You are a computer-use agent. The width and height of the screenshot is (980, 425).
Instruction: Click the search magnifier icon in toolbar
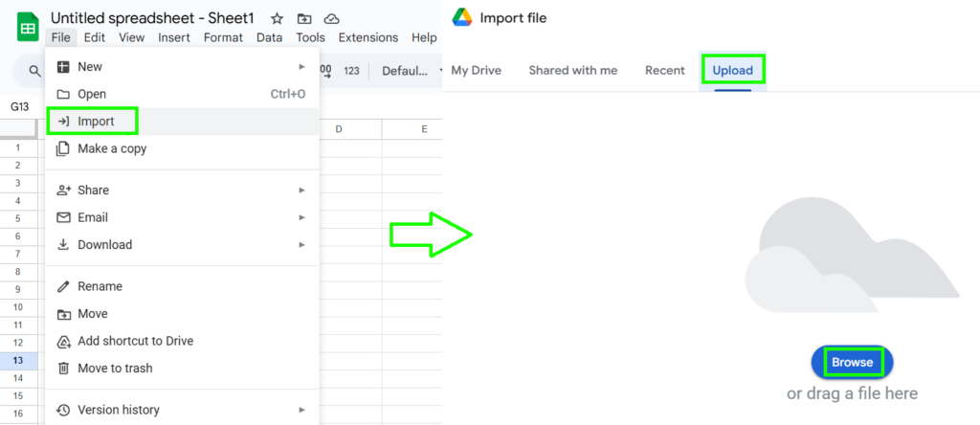(x=34, y=71)
